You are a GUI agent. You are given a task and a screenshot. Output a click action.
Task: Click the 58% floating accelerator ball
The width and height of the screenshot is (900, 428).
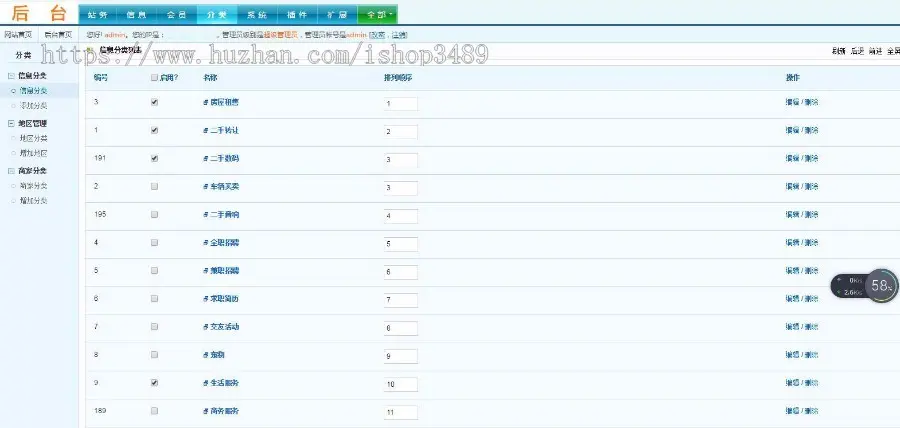pyautogui.click(x=881, y=285)
